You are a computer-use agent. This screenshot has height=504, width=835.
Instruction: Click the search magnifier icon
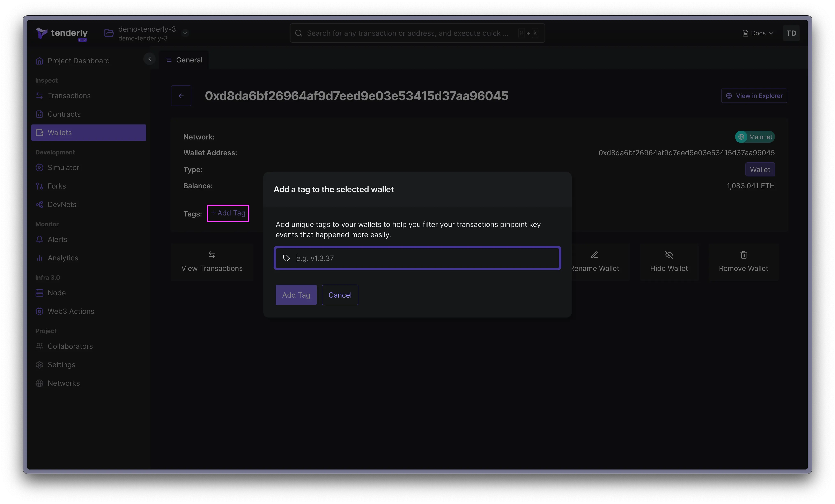coord(298,33)
